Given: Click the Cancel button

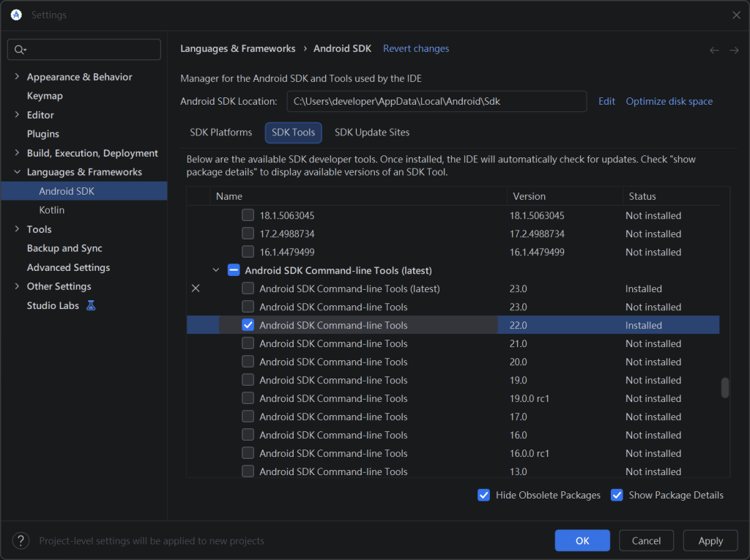Looking at the screenshot, I should tap(646, 541).
